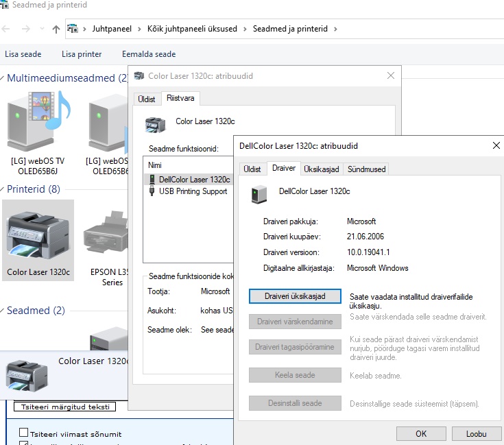Screen dimensions: 504x445
Task: Click the 'Tsiteeri märgitud teksti' button
Action: click(x=65, y=407)
